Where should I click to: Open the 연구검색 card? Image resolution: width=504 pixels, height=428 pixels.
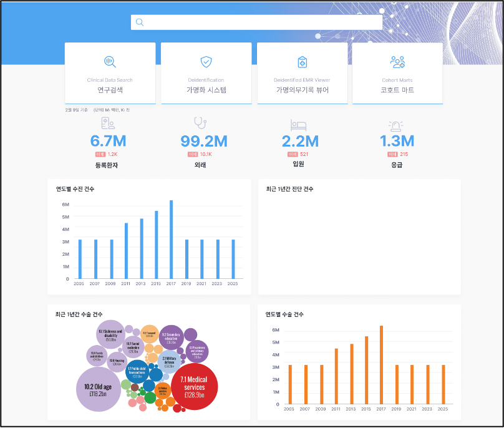pyautogui.click(x=110, y=73)
